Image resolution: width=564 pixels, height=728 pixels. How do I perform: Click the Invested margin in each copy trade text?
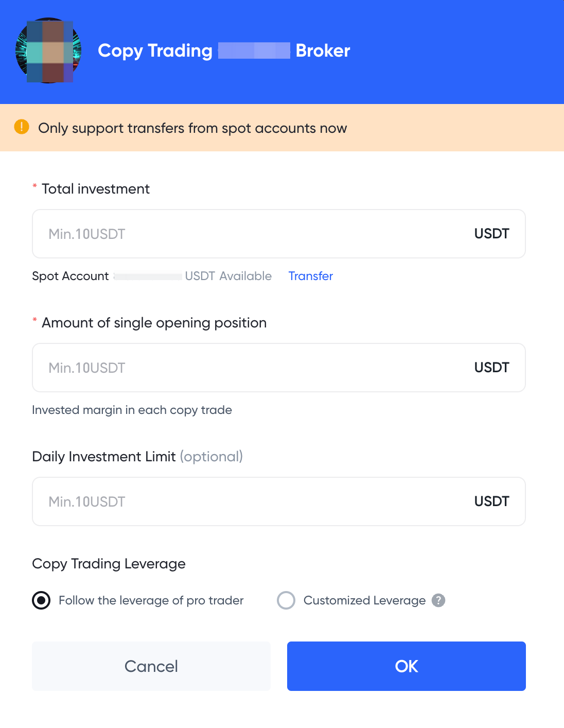click(132, 410)
